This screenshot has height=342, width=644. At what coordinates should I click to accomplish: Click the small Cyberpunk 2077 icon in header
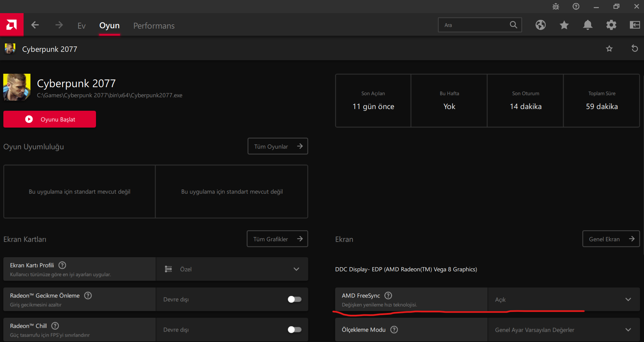pos(10,49)
